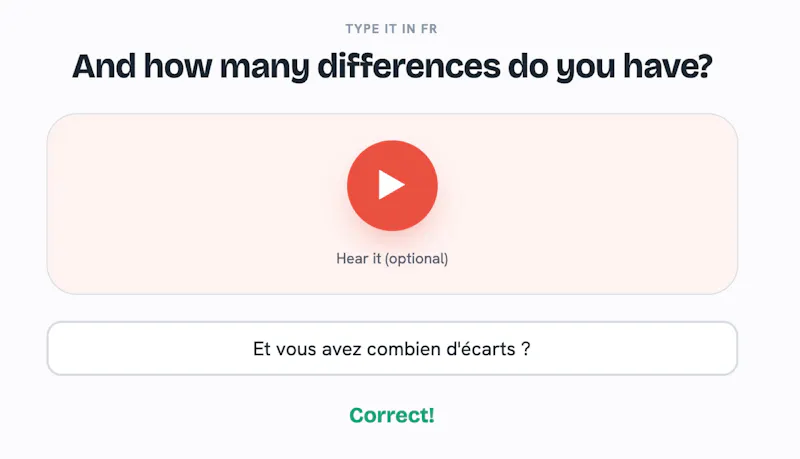Play the audio with the red button
800x459 pixels.
click(x=392, y=186)
